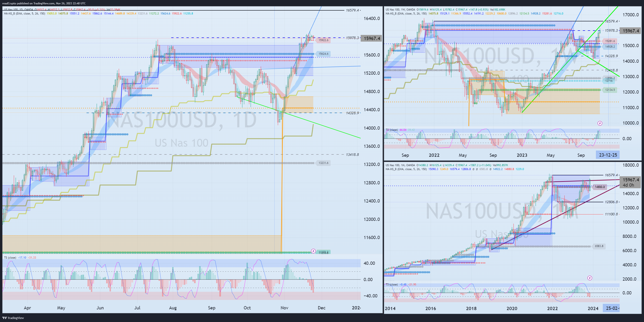
Task: Click '2018' on the monthly chart time axis
Action: tap(471, 308)
